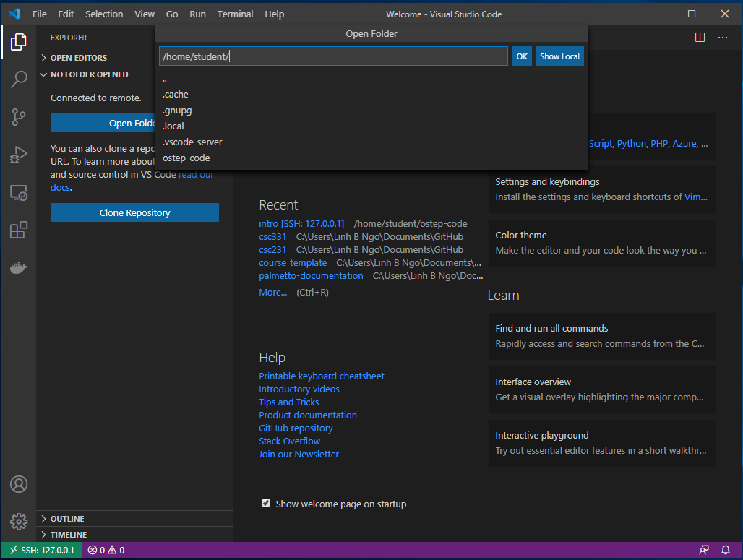Open the Help menu

[x=275, y=14]
